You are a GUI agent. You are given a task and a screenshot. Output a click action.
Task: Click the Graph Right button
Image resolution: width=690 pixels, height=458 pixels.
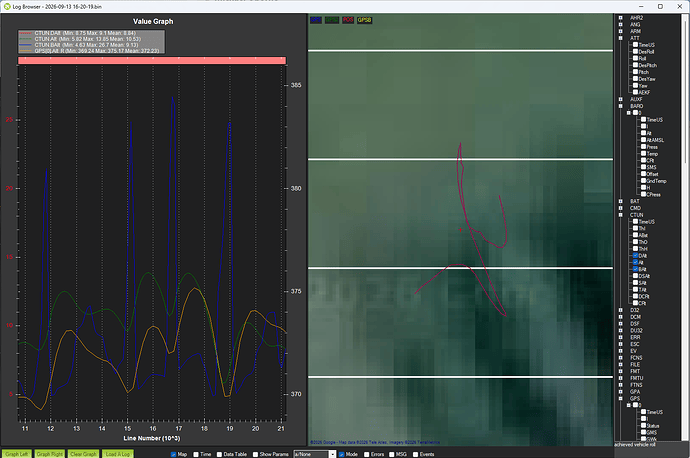coord(49,454)
